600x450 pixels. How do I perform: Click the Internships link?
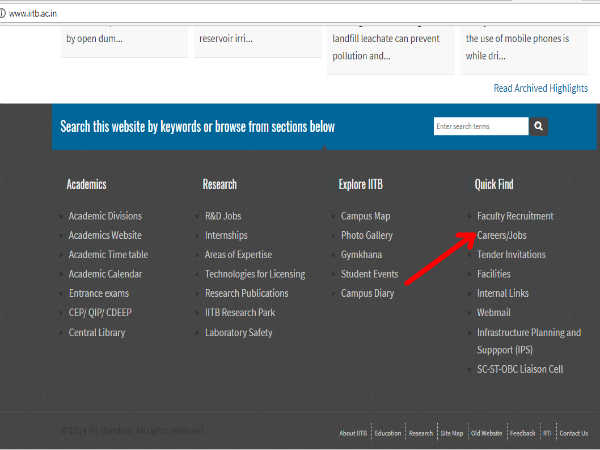(226, 235)
